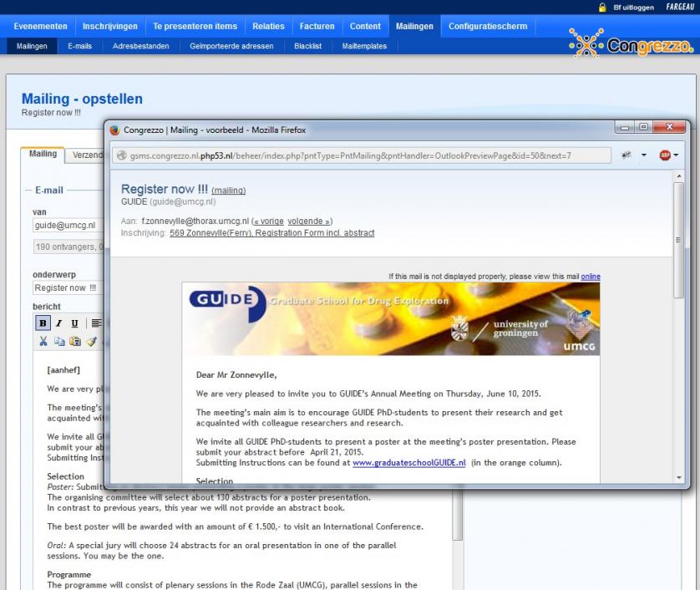Open the Blacklist submenu
The width and height of the screenshot is (700, 590).
pyautogui.click(x=307, y=46)
